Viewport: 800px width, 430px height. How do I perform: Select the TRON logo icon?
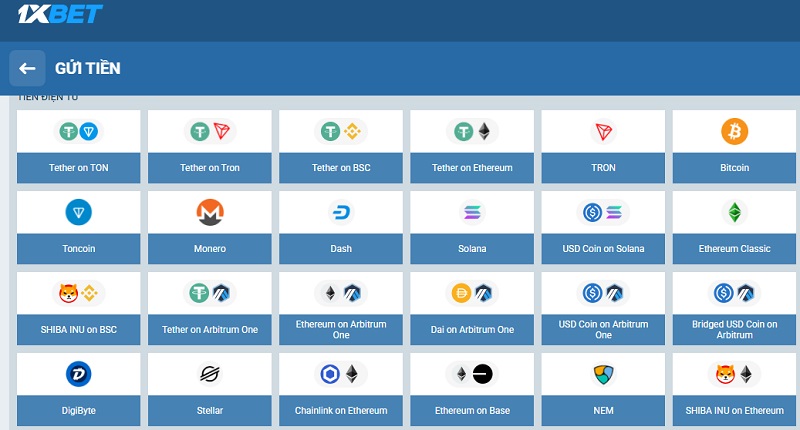[x=603, y=132]
